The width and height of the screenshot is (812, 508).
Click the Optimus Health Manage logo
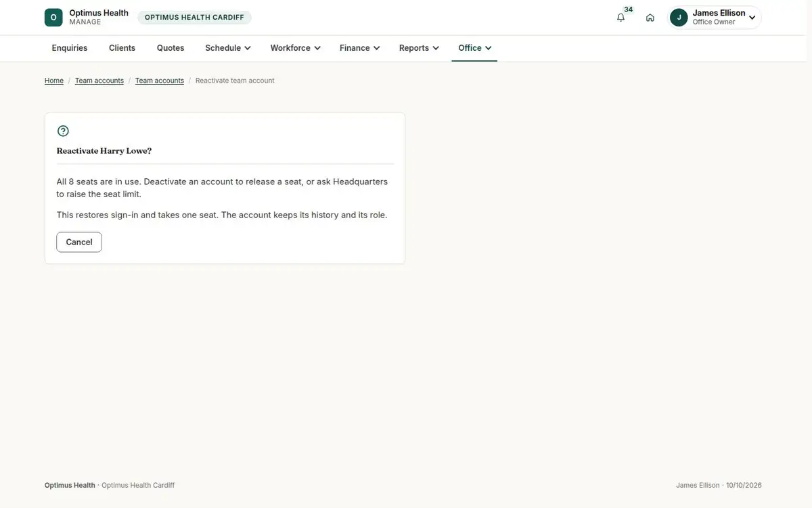pyautogui.click(x=87, y=17)
